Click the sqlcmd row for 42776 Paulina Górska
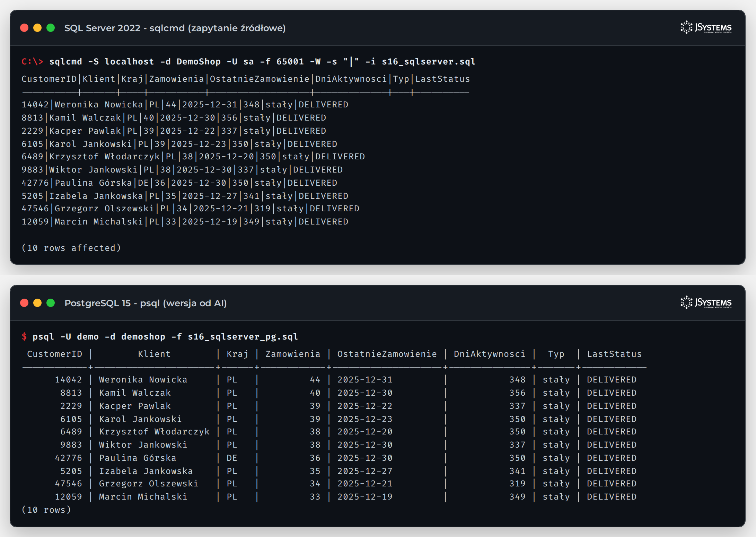The height and width of the screenshot is (537, 756). [179, 183]
